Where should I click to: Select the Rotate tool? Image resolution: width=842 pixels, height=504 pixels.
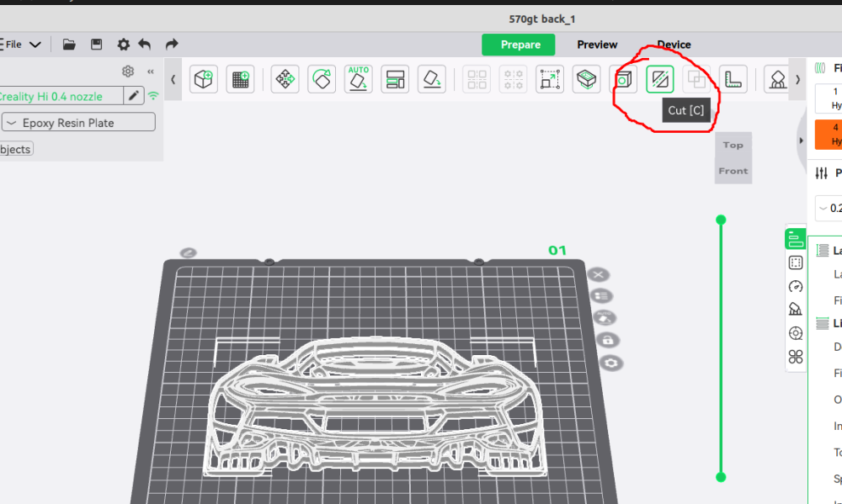(x=321, y=79)
